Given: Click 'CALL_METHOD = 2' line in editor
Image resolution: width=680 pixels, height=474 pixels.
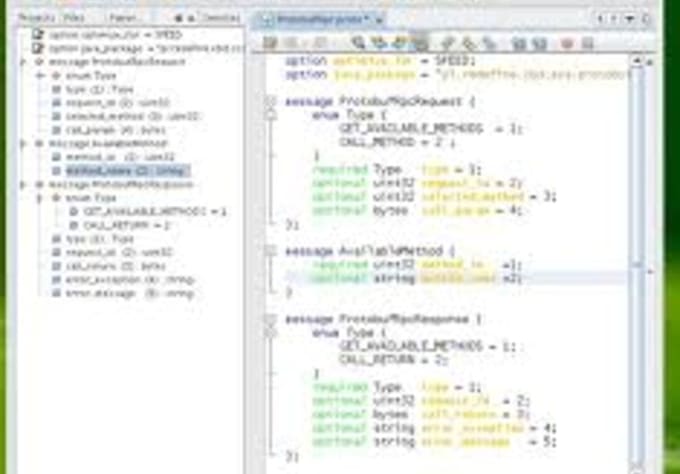Looking at the screenshot, I should click(x=397, y=142).
